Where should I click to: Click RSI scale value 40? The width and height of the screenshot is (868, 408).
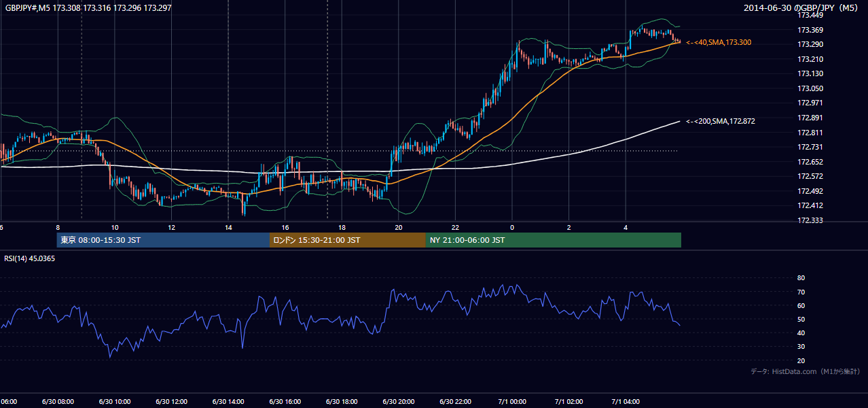click(801, 333)
